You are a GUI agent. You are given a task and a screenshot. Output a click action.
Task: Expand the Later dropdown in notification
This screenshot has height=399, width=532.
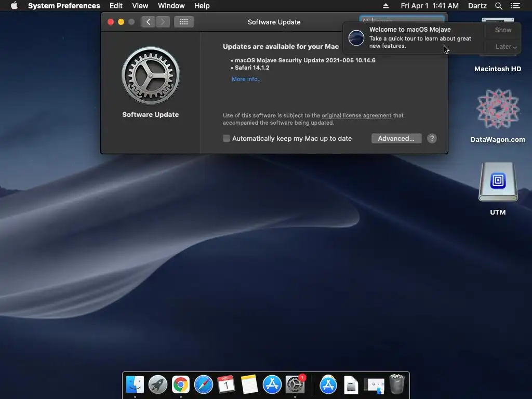(x=506, y=46)
